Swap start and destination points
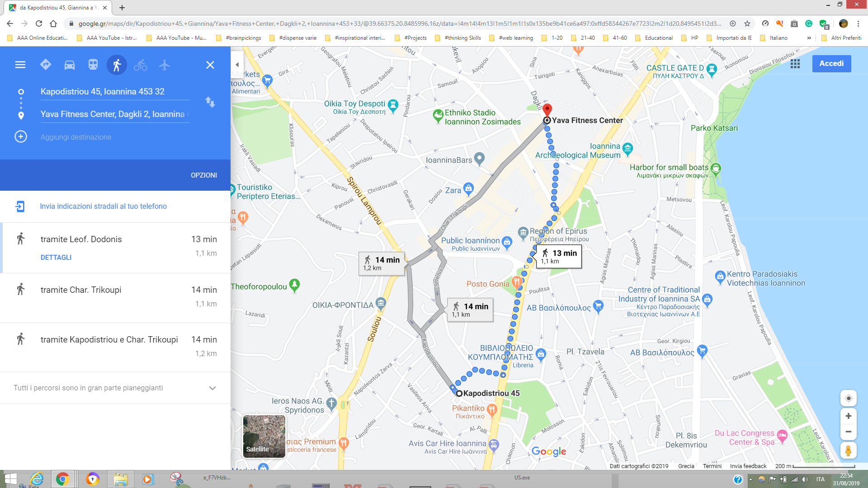This screenshot has width=868, height=488. [x=210, y=102]
